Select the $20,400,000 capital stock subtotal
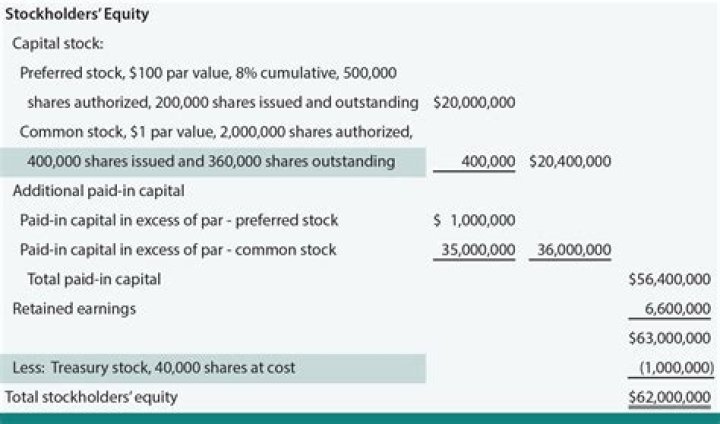Screen dimensions: 720x424 (x=571, y=161)
